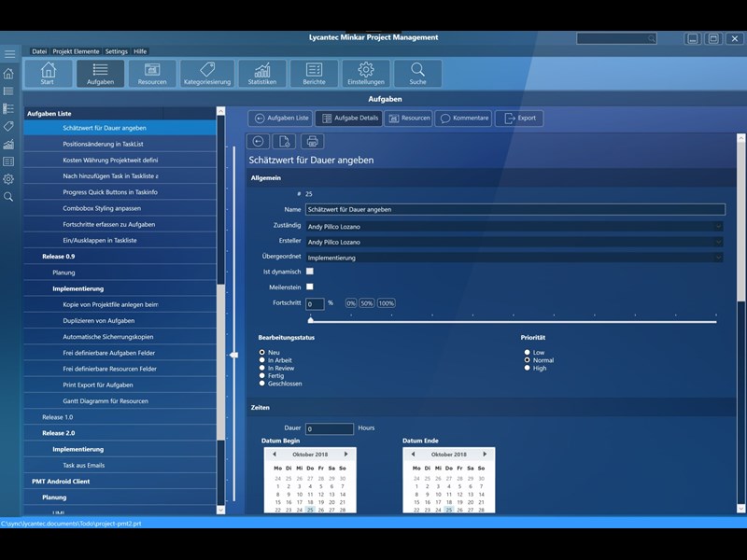Image resolution: width=747 pixels, height=560 pixels.
Task: Open the Aufgaben ribbon button
Action: [101, 74]
